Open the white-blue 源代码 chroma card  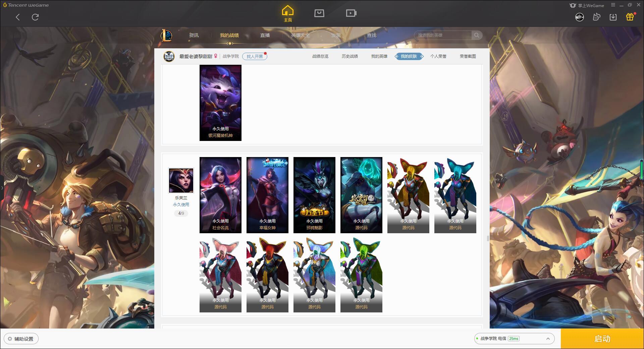(314, 275)
